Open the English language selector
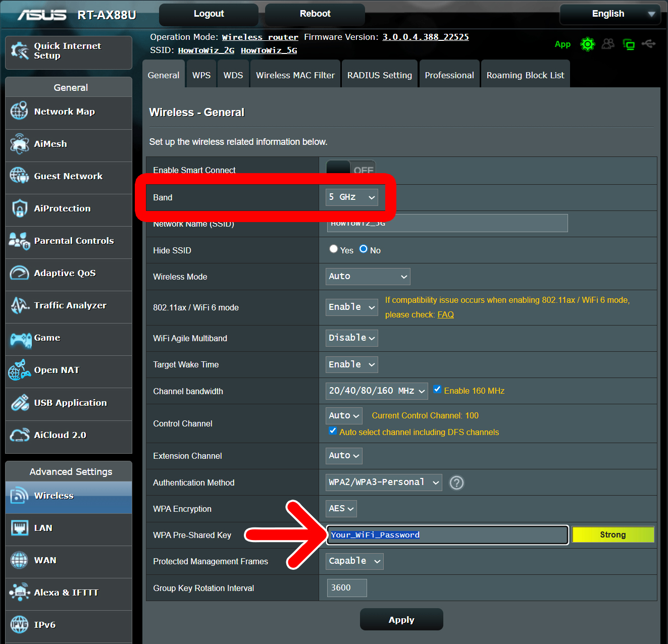The height and width of the screenshot is (644, 668). [x=609, y=14]
